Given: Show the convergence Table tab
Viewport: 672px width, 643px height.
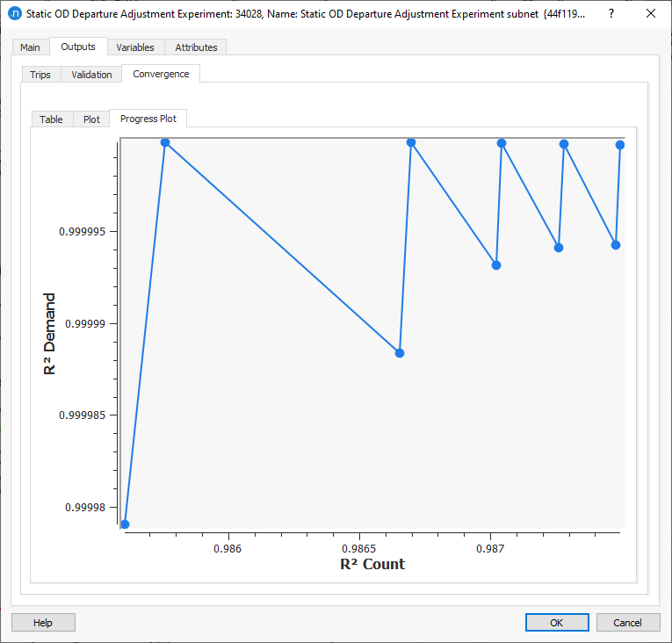Looking at the screenshot, I should click(51, 119).
